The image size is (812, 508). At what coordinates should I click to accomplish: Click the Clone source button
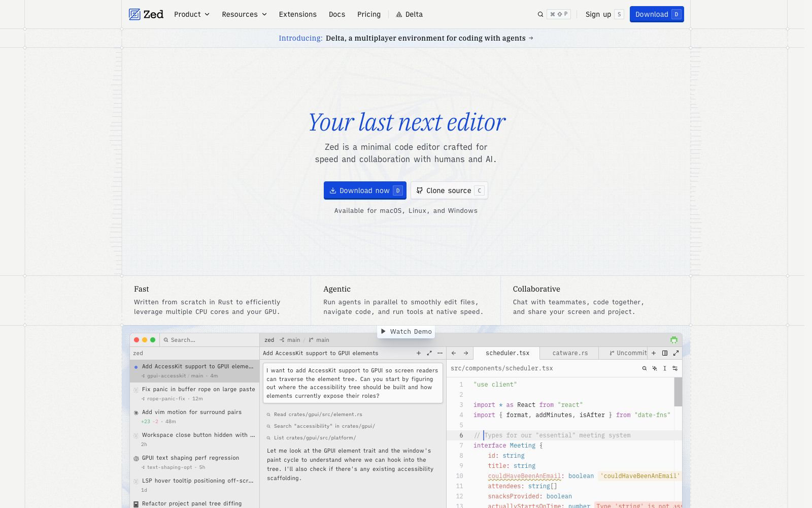[x=449, y=190]
